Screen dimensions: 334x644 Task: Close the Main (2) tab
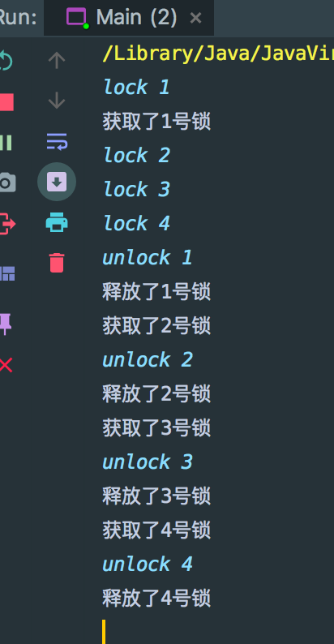(195, 18)
